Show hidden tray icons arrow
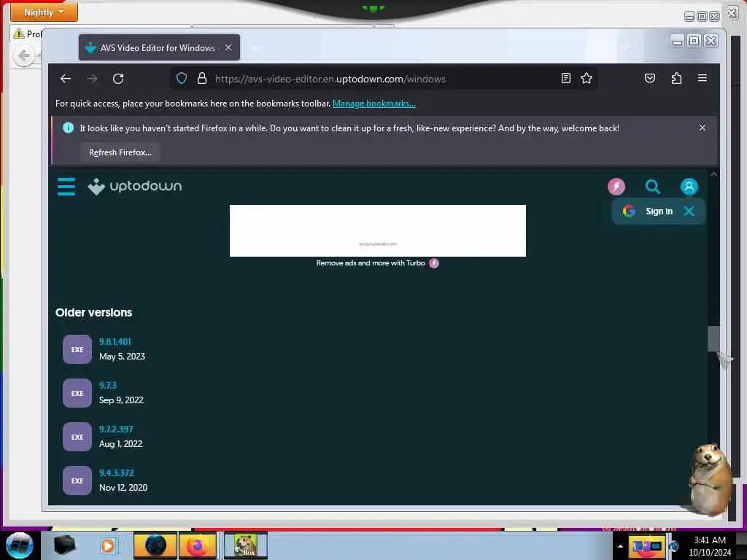 point(620,546)
